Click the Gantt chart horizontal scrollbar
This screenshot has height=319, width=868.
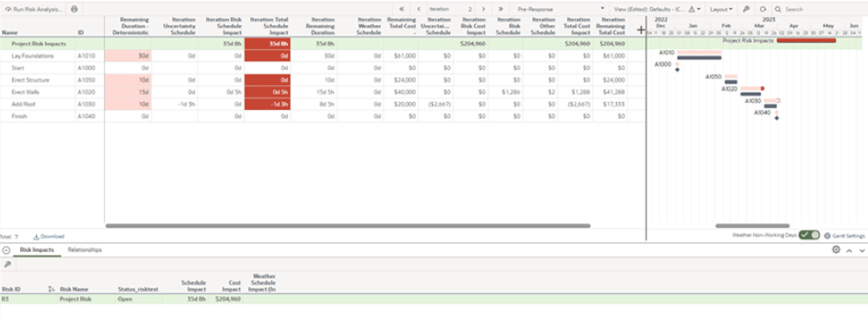point(752,226)
